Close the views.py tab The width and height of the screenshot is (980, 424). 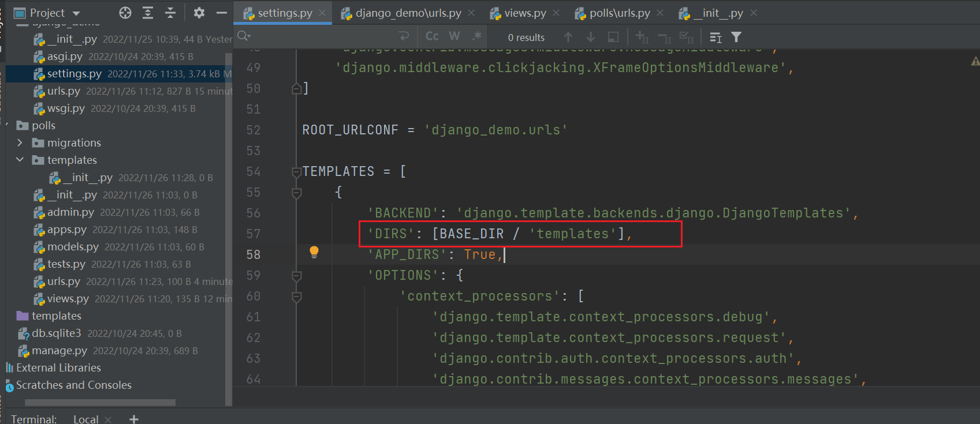pyautogui.click(x=556, y=13)
